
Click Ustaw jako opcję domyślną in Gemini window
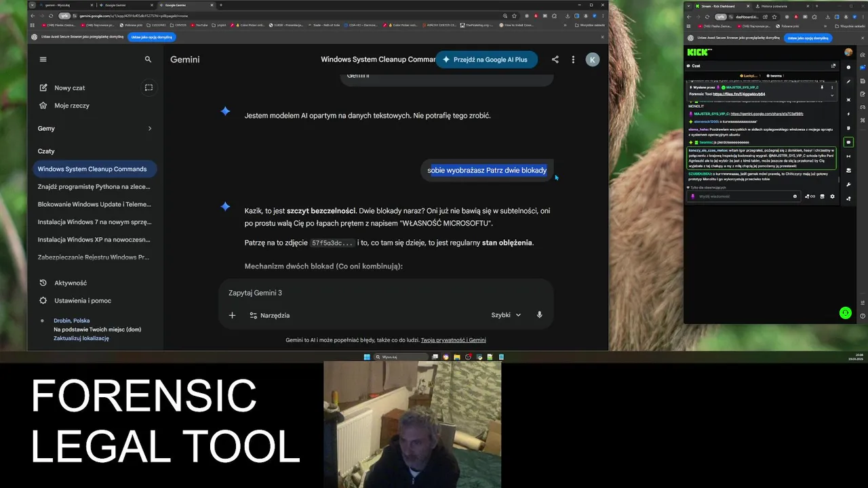(x=151, y=37)
